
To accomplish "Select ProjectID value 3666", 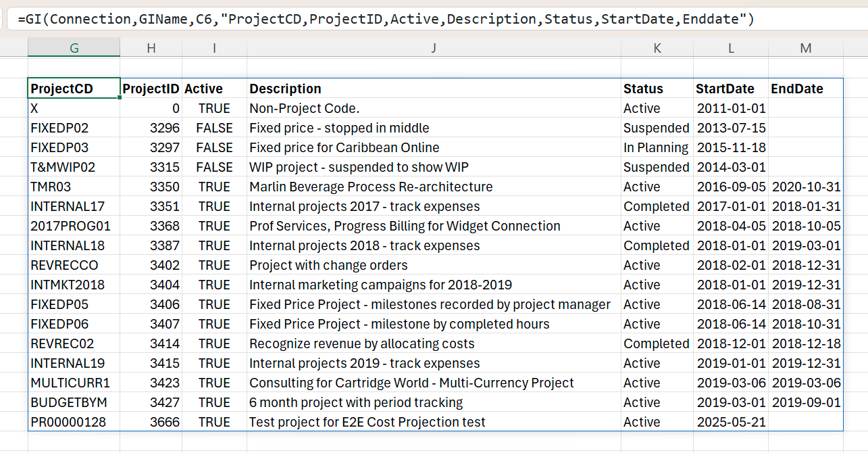I will pos(151,422).
